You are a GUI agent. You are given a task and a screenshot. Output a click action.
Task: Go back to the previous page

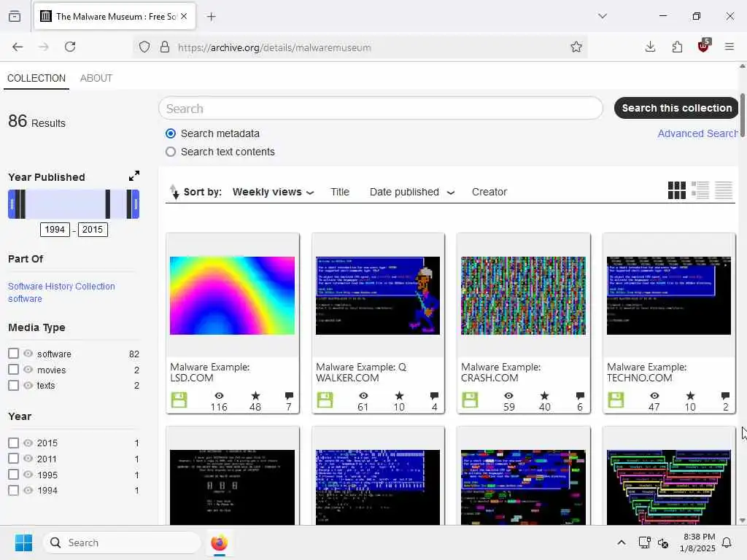[18, 47]
